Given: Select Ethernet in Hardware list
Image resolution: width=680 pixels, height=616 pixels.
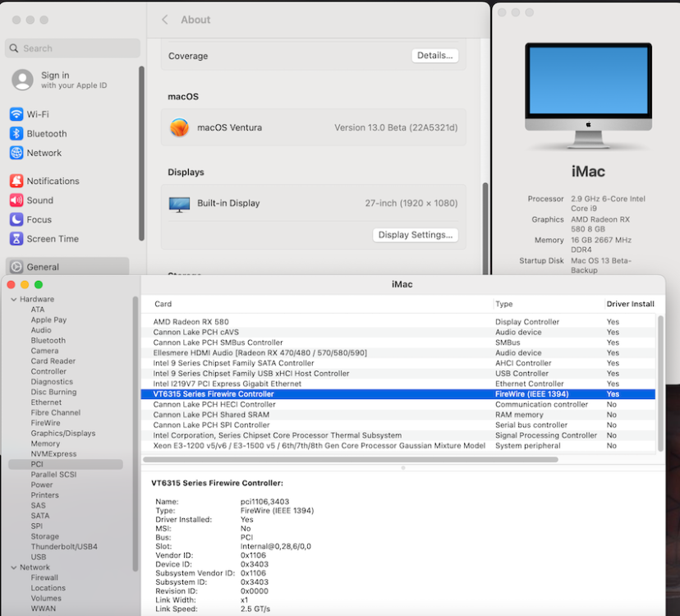Looking at the screenshot, I should pos(47,402).
